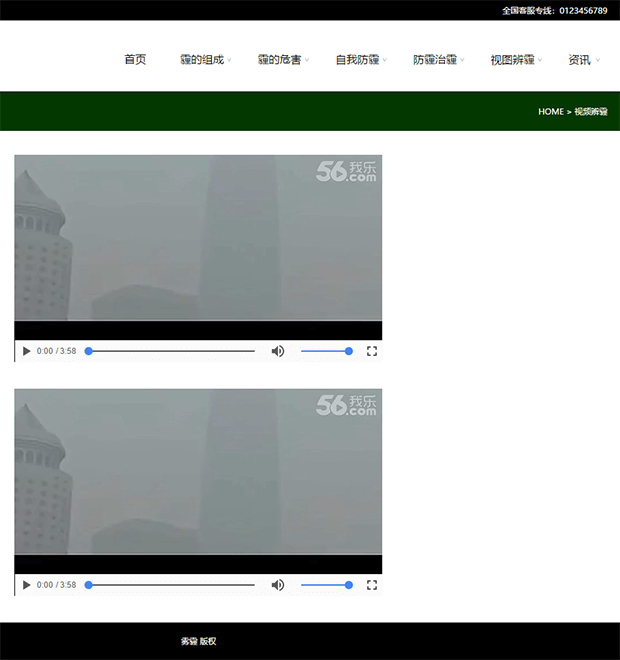
Task: Select the 防霾治霾 navigation item
Action: [x=435, y=60]
